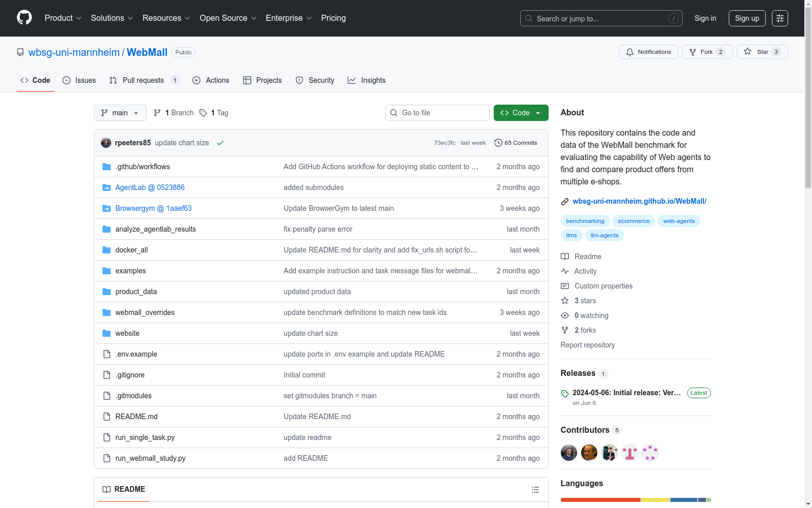Click the .gitignore file icon
Viewport: 812px width, 508px height.
107,375
